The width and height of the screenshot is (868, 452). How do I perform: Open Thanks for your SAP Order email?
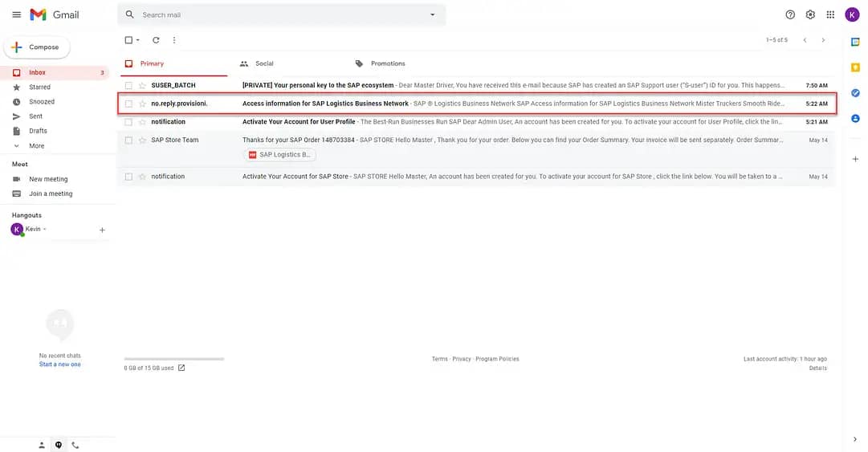point(477,149)
